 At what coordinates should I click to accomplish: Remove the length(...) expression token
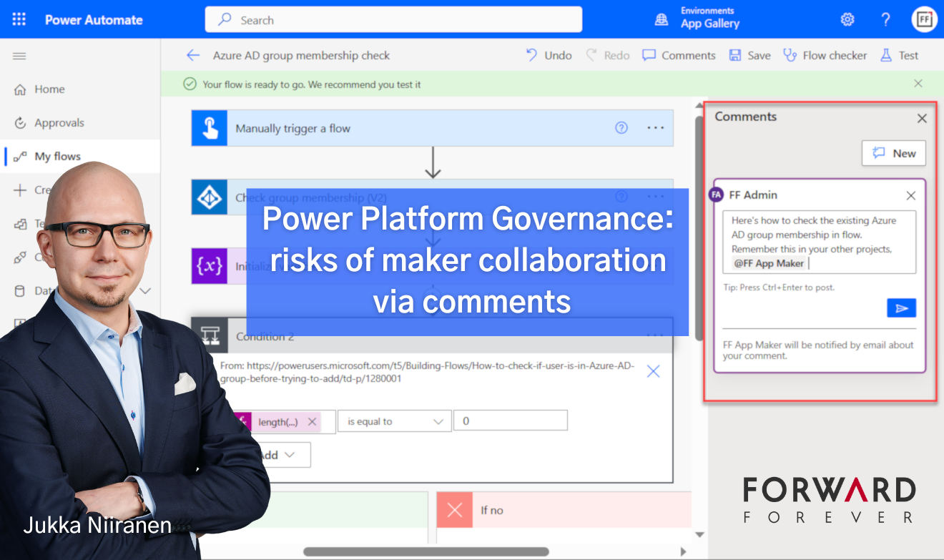pos(312,422)
